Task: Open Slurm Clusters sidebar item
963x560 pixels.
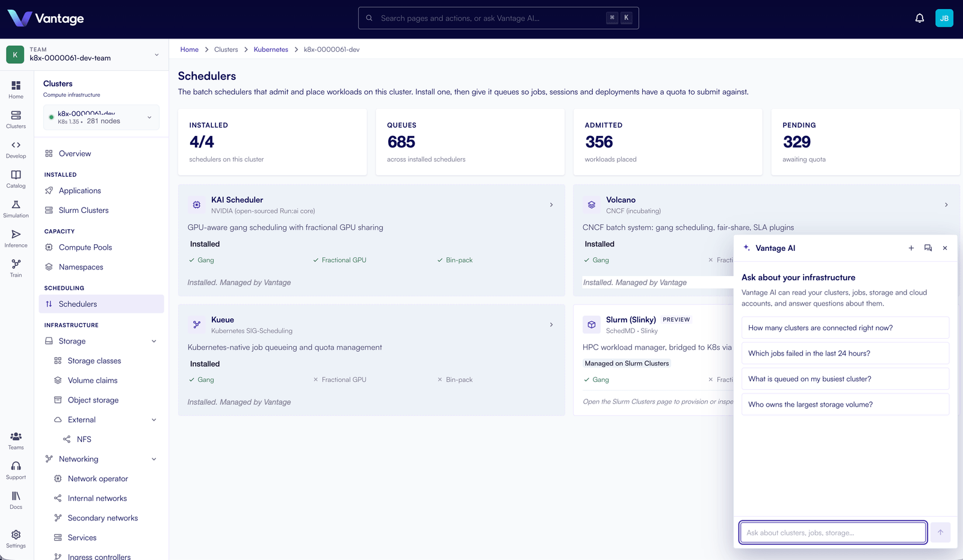Action: (x=101, y=211)
